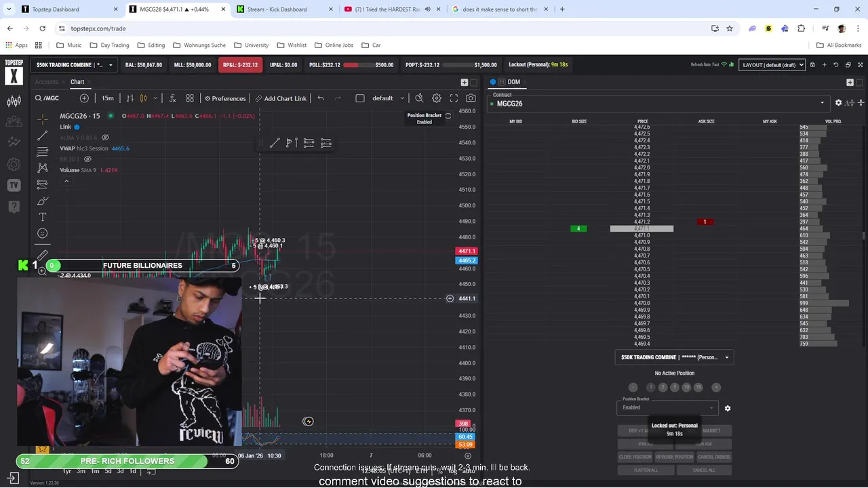Undo the last chart action

(321, 98)
